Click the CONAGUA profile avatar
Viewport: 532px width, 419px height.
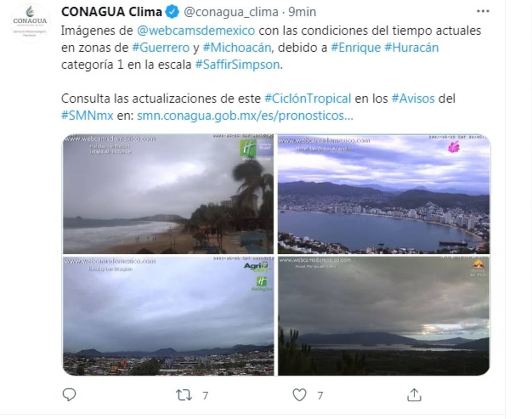point(30,22)
